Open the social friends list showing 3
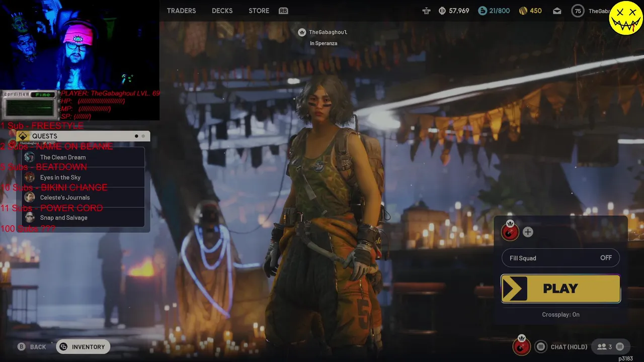 pos(604,346)
